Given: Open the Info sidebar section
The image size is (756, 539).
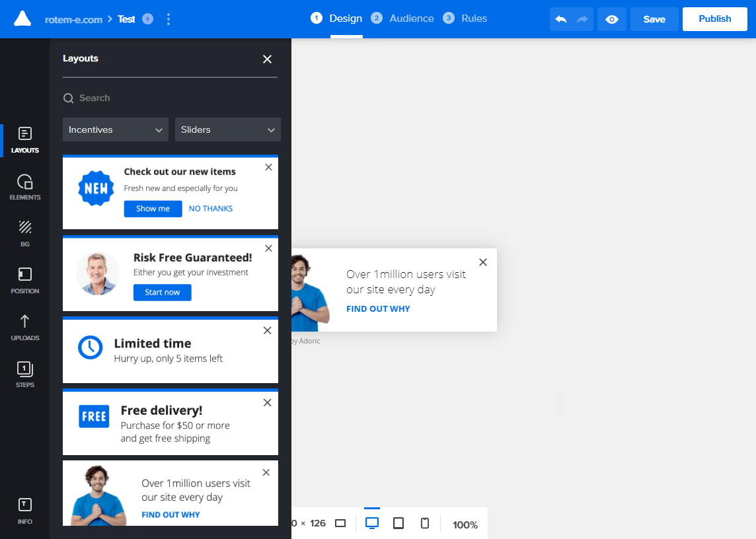Looking at the screenshot, I should point(25,511).
